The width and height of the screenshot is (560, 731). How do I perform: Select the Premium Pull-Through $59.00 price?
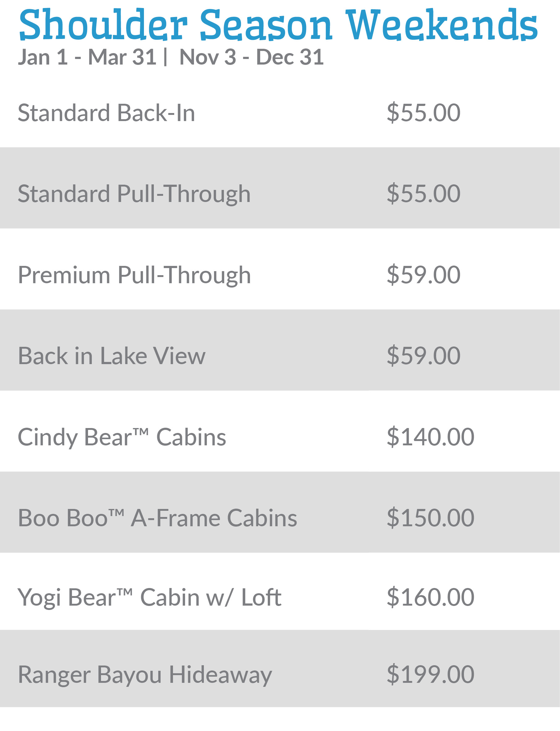pyautogui.click(x=423, y=275)
